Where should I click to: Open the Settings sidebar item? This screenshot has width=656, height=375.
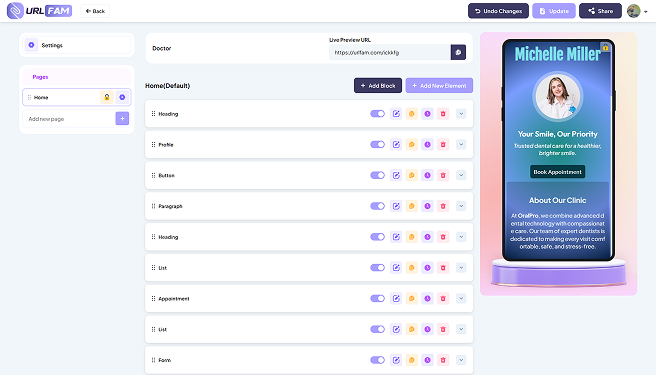pyautogui.click(x=77, y=45)
